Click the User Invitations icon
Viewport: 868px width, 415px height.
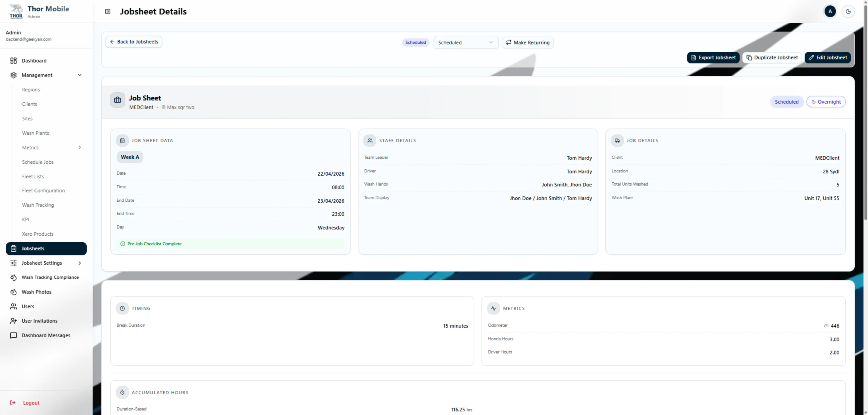(x=14, y=321)
